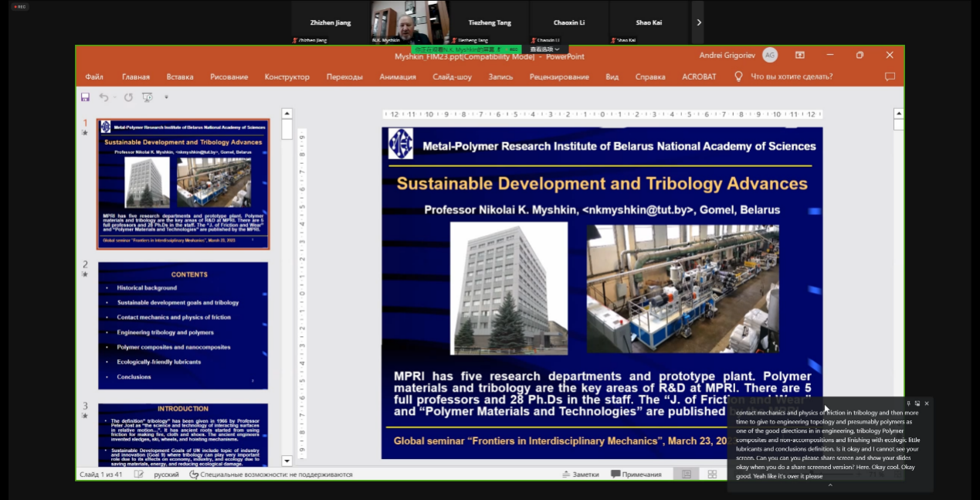The image size is (980, 500).
Task: Click the русский language button in status bar
Action: tap(166, 474)
